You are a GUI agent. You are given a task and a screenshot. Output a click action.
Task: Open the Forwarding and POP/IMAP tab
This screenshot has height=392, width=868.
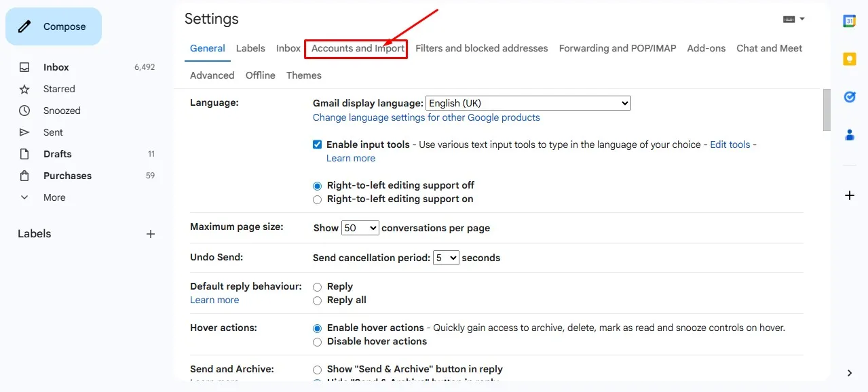pyautogui.click(x=617, y=48)
